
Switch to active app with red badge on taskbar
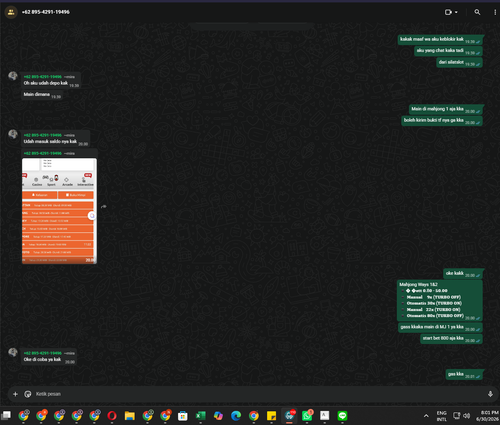click(289, 416)
